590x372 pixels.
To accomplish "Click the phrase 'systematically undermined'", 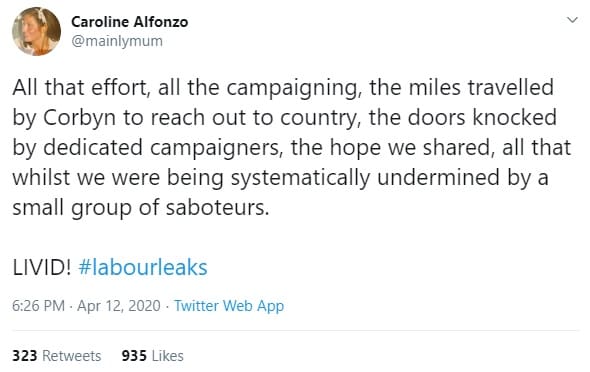I will 365,178.
